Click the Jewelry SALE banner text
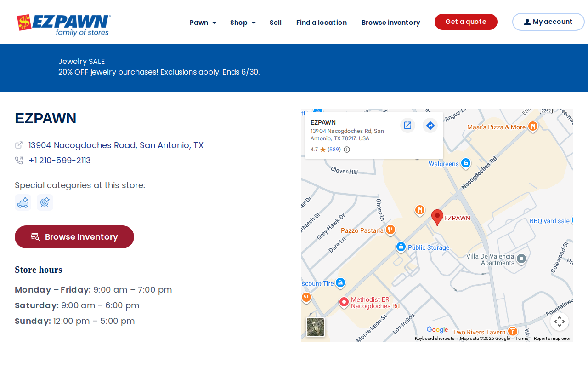588x368 pixels. [82, 61]
